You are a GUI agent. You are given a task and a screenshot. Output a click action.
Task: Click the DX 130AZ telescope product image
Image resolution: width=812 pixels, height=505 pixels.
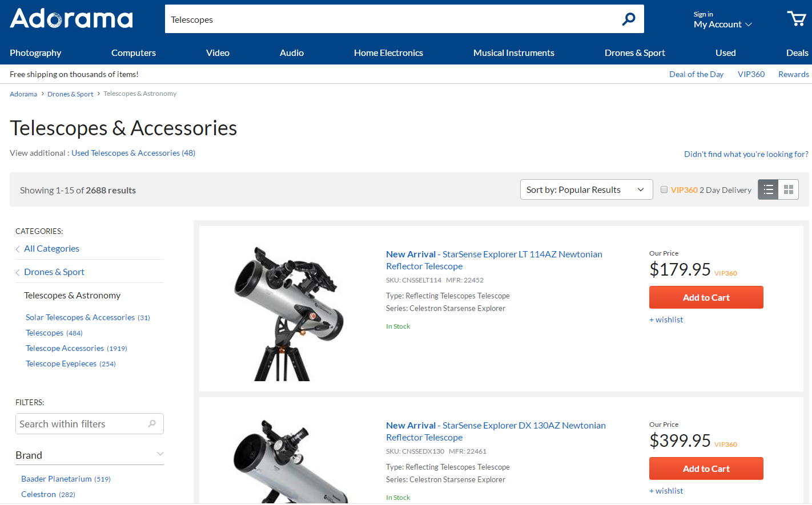click(290, 461)
